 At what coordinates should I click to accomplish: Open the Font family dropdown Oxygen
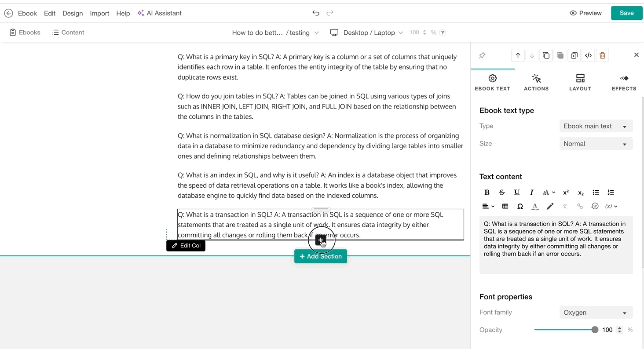[596, 313]
